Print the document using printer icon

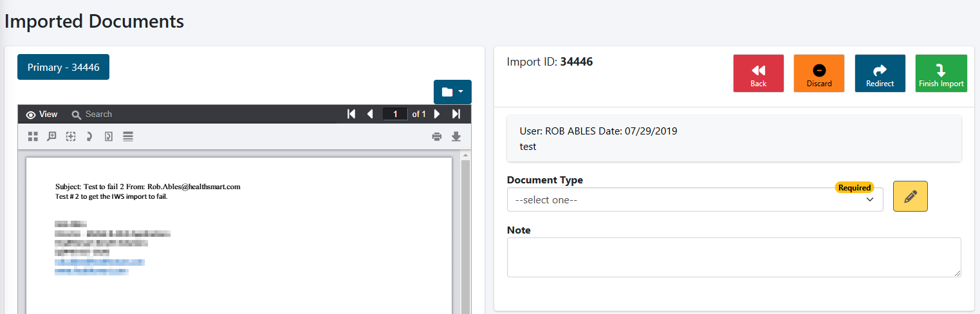tap(437, 136)
